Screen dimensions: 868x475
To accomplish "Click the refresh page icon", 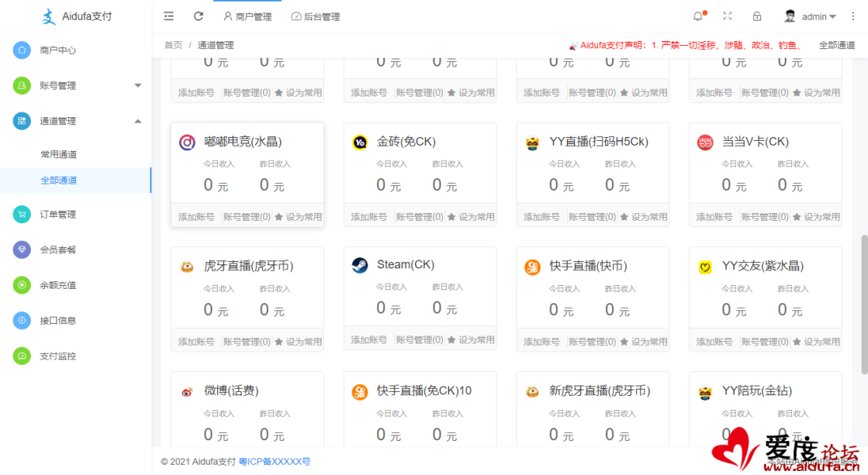I will click(198, 17).
